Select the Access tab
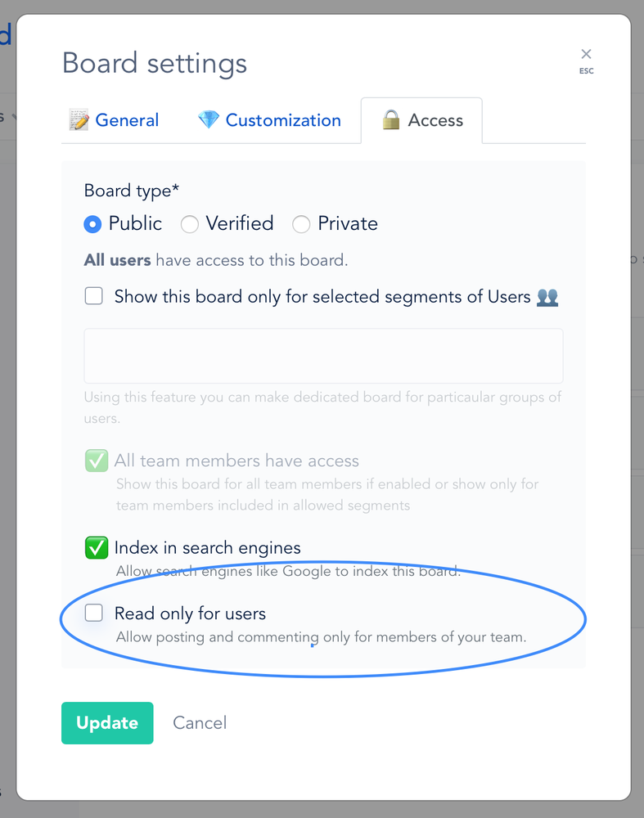This screenshot has width=644, height=818. point(421,120)
